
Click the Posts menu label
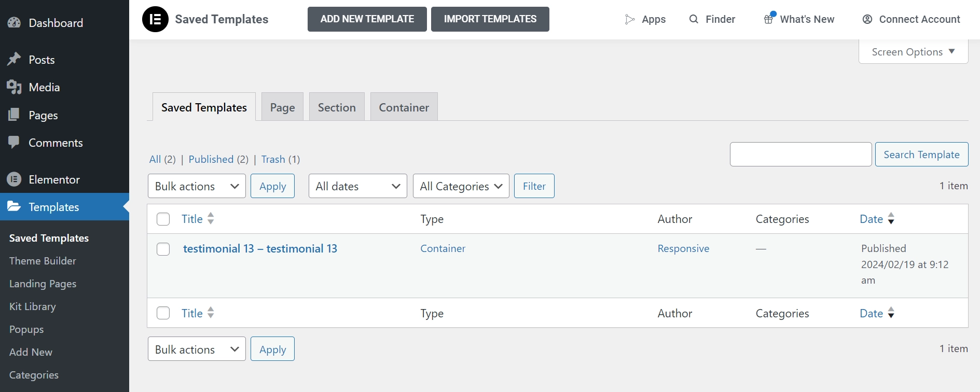point(42,60)
